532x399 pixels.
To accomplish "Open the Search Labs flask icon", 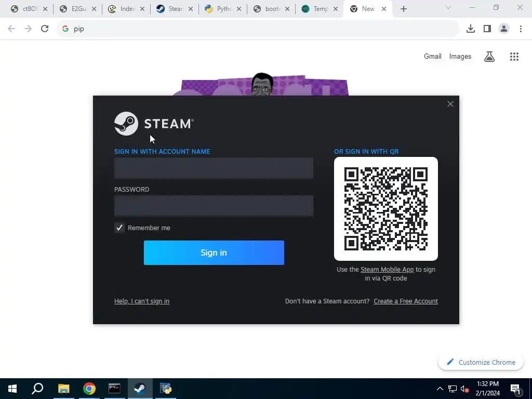I will coord(489,56).
